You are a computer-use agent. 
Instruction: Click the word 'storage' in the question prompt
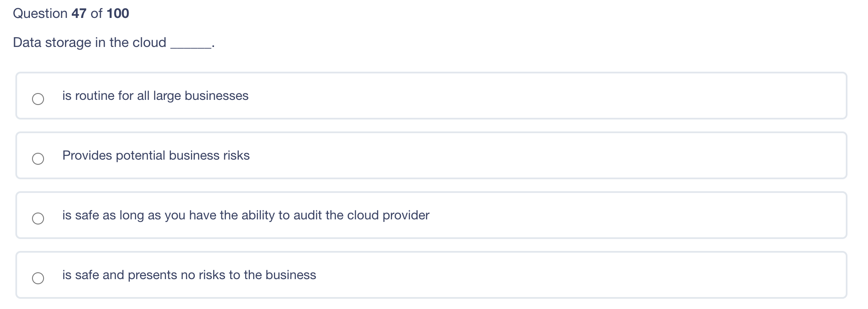coord(68,42)
